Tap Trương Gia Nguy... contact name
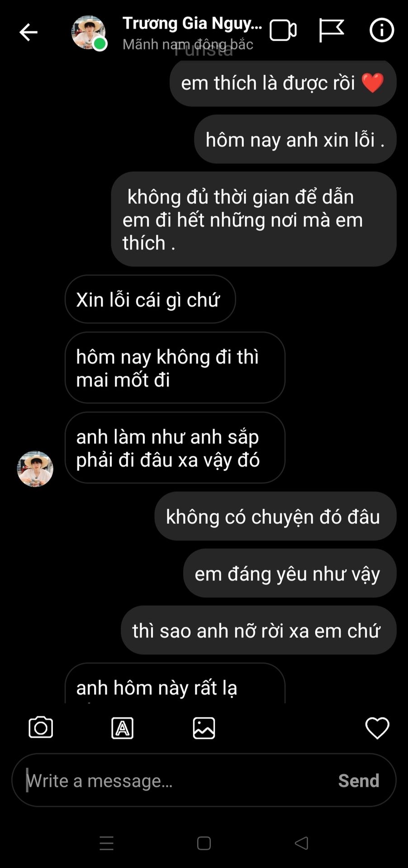 (x=192, y=23)
